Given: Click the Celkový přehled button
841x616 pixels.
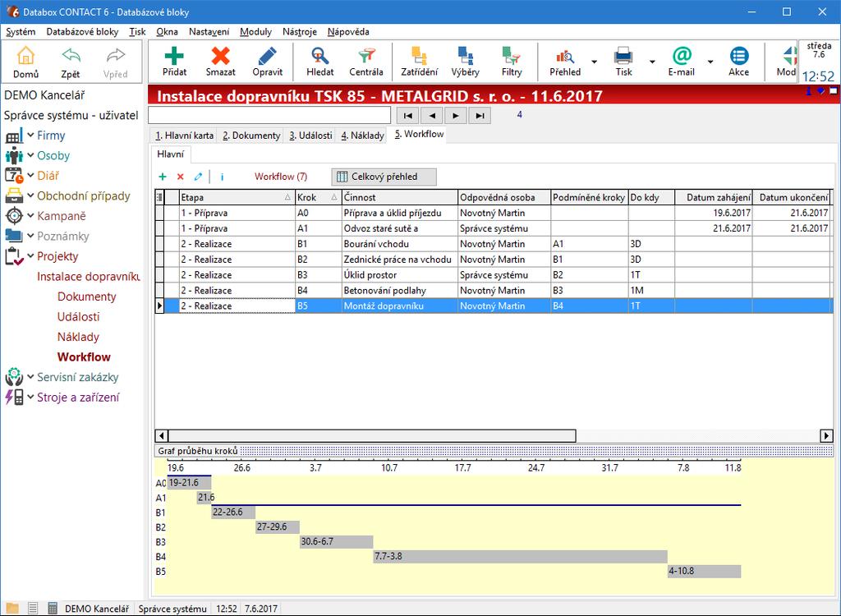Looking at the screenshot, I should pos(384,177).
